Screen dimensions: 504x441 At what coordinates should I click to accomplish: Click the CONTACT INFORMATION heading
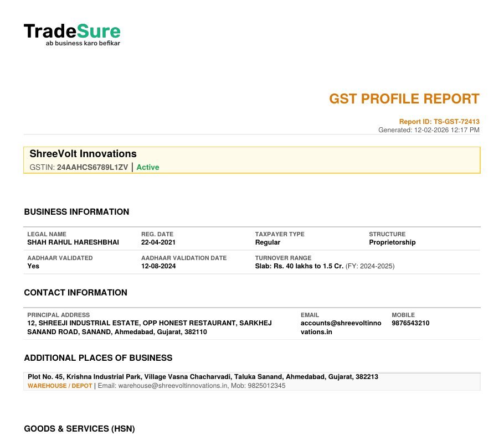pos(75,293)
